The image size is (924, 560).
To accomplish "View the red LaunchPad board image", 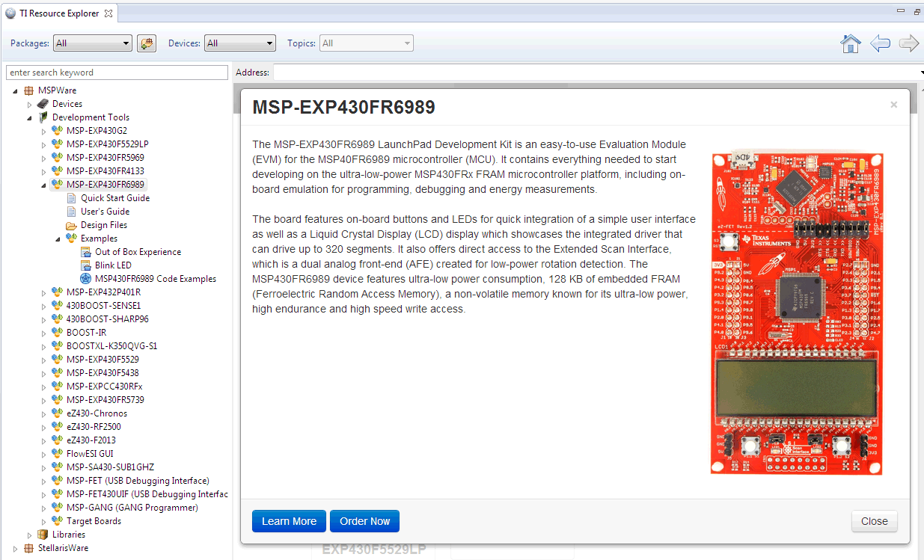I will [795, 313].
